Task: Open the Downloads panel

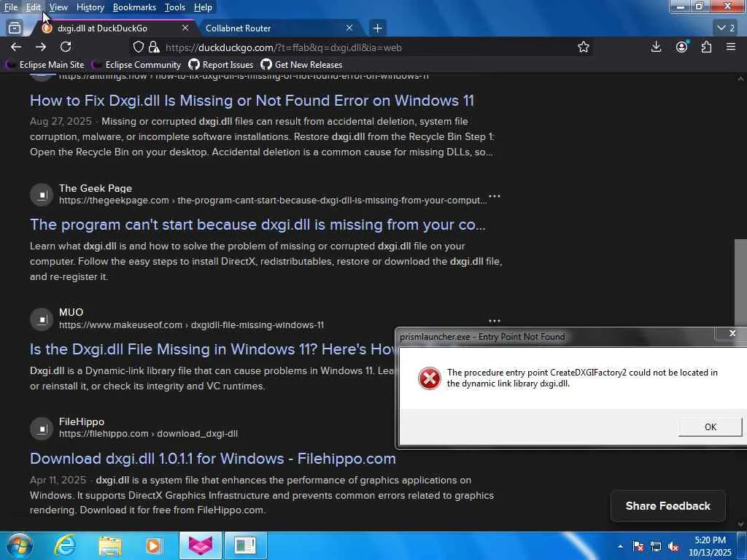Action: [656, 47]
